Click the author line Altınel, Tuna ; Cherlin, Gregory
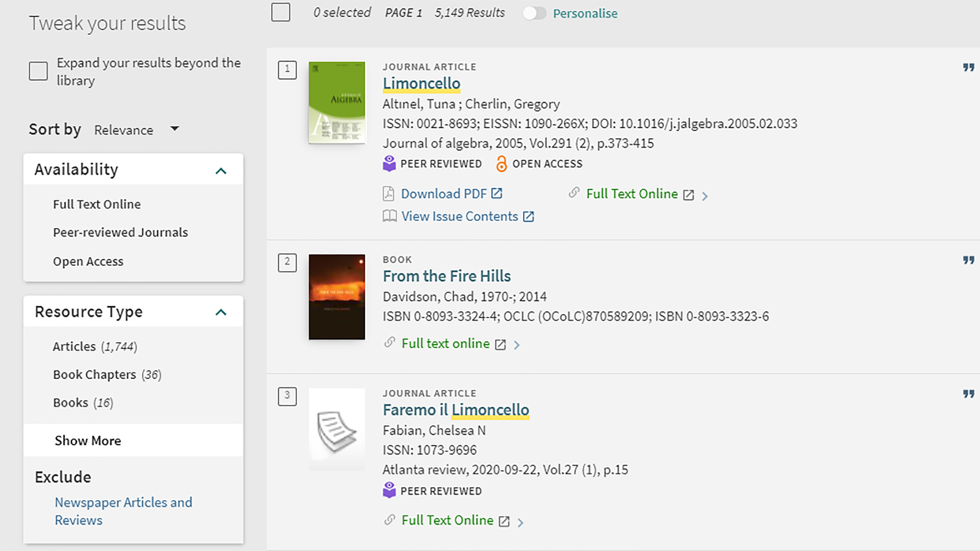The height and width of the screenshot is (551, 980). tap(471, 104)
